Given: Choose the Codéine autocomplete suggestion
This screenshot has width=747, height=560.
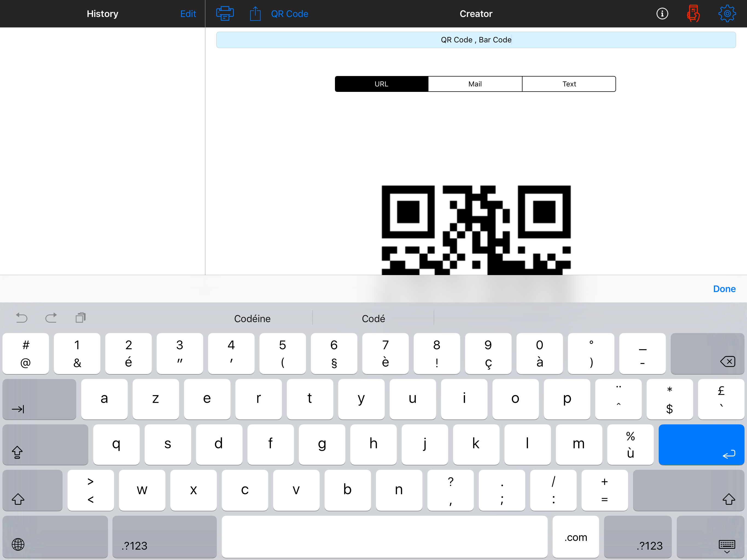Looking at the screenshot, I should point(252,319).
